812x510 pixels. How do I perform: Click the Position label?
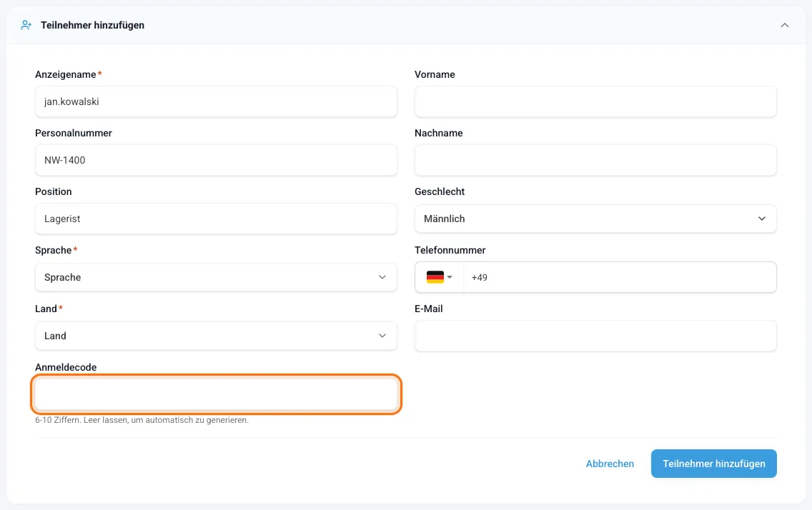54,191
